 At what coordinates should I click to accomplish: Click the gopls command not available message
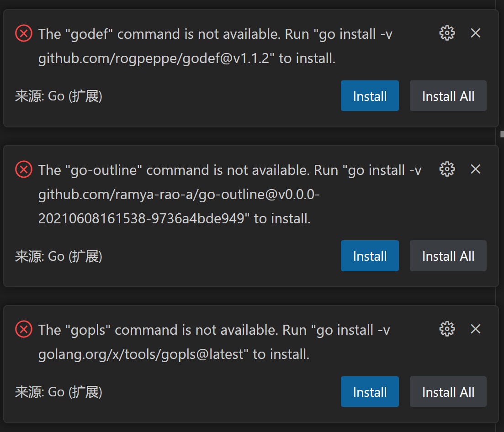[214, 342]
